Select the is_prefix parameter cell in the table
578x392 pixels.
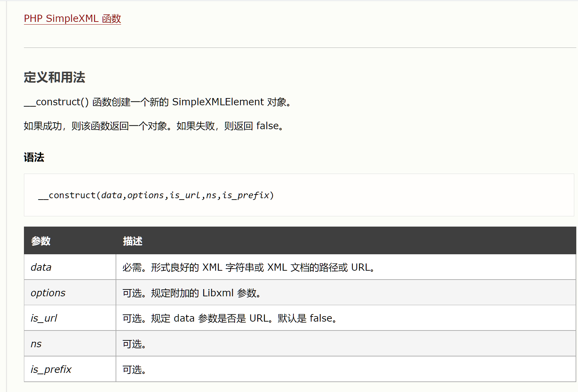(51, 369)
